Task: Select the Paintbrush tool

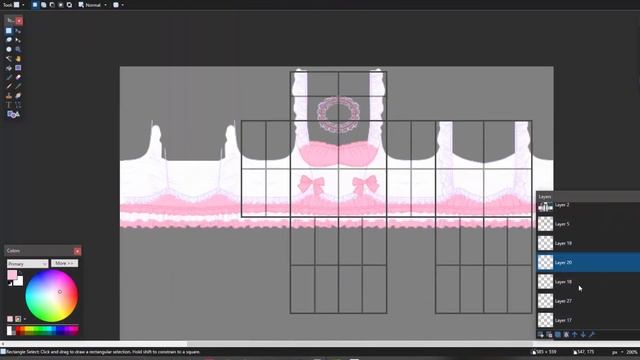Action: [x=9, y=78]
